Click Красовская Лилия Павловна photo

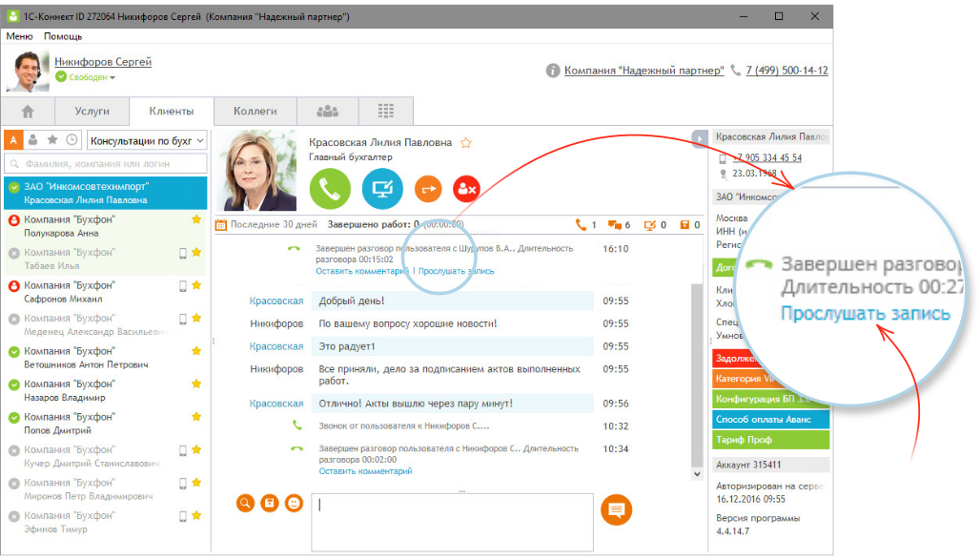tap(256, 170)
